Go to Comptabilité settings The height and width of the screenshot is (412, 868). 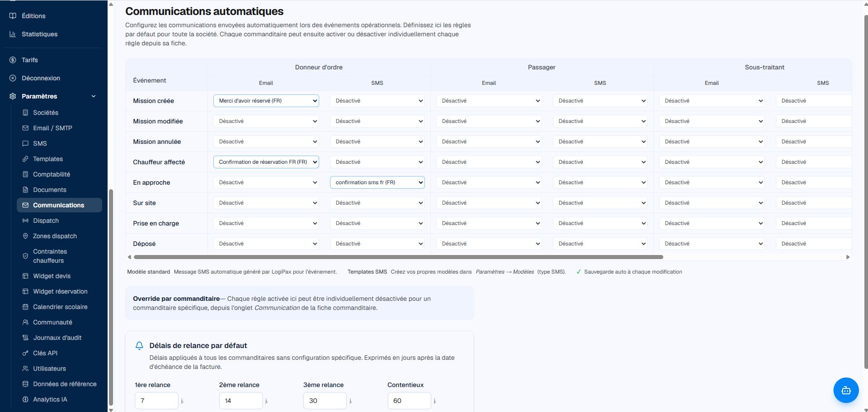click(x=59, y=174)
